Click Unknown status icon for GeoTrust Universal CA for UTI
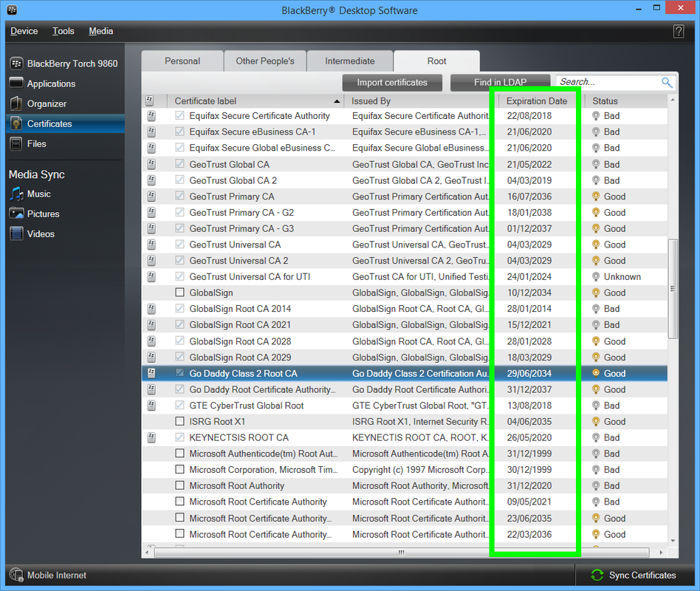The width and height of the screenshot is (700, 591). click(596, 276)
